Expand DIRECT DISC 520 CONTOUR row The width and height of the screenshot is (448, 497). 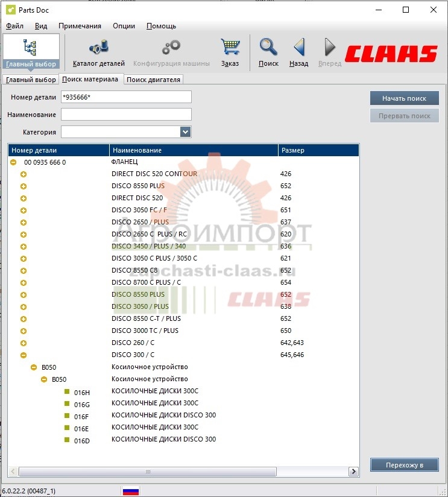coord(24,174)
